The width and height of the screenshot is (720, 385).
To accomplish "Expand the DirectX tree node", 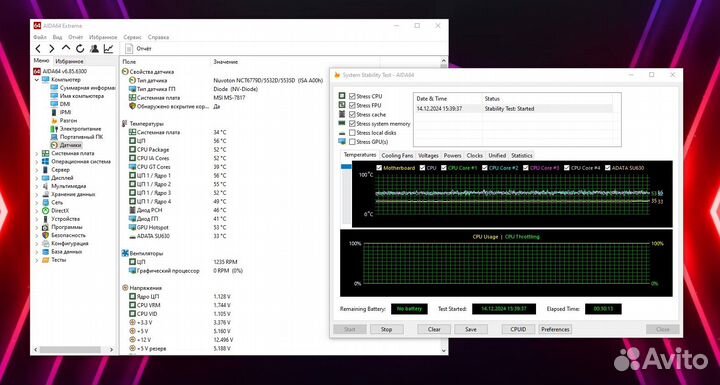I will tap(37, 210).
